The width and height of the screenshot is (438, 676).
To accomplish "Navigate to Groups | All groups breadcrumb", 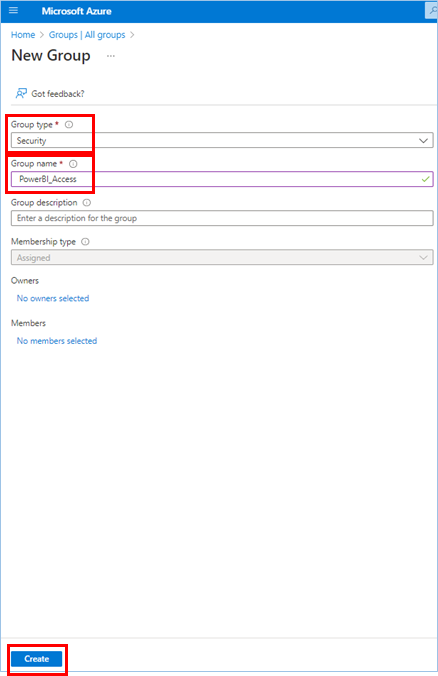I will tap(87, 35).
